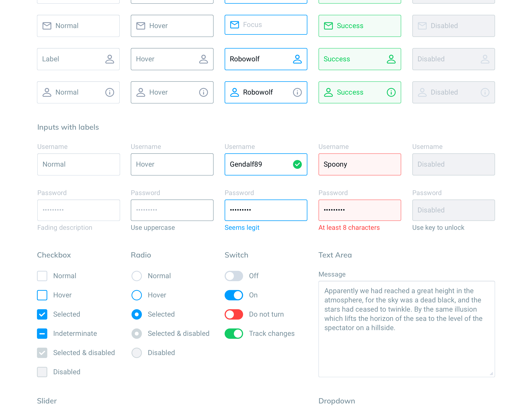Click the greyed envelope icon in the Disabled input
The height and width of the screenshot is (416, 532).
[x=422, y=26]
